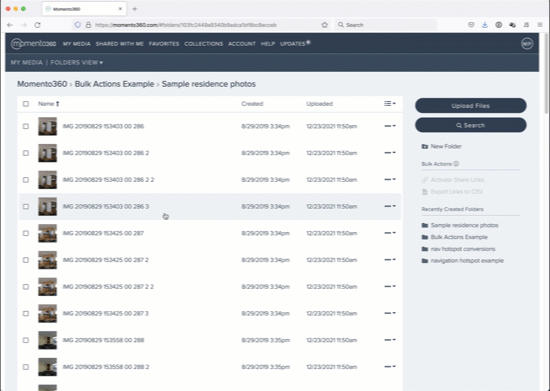Open nav hotspot conversions folder

click(458, 249)
